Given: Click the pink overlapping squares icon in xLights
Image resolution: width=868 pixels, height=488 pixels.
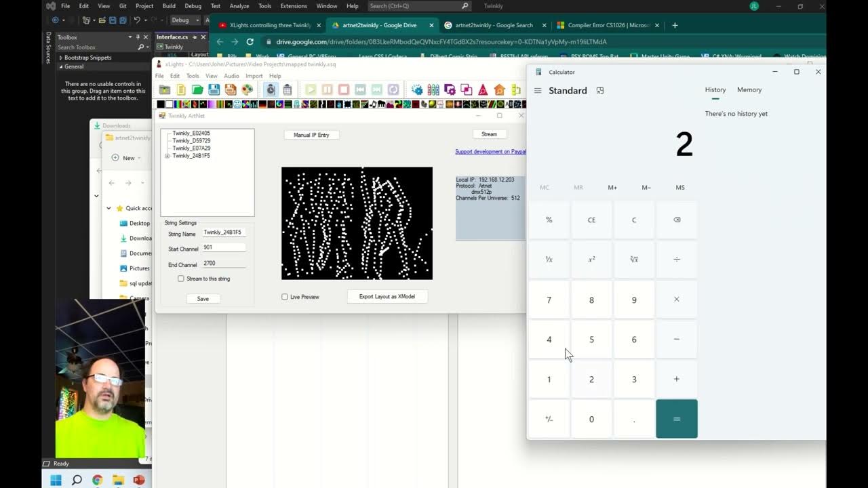Looking at the screenshot, I should coord(467,89).
